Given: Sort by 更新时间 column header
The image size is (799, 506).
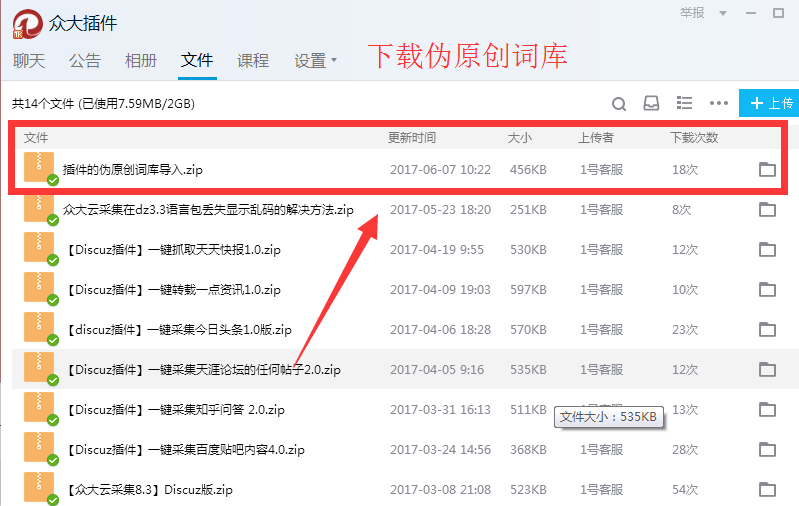Looking at the screenshot, I should [412, 138].
